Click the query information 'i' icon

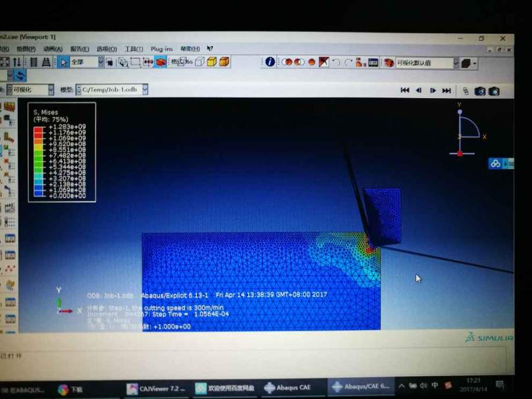click(x=270, y=61)
